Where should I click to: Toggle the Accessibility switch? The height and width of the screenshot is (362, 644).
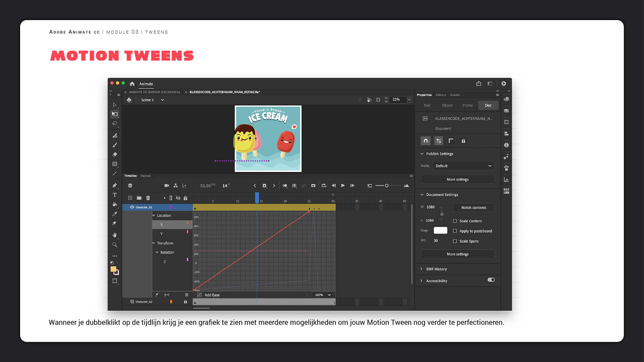(491, 280)
